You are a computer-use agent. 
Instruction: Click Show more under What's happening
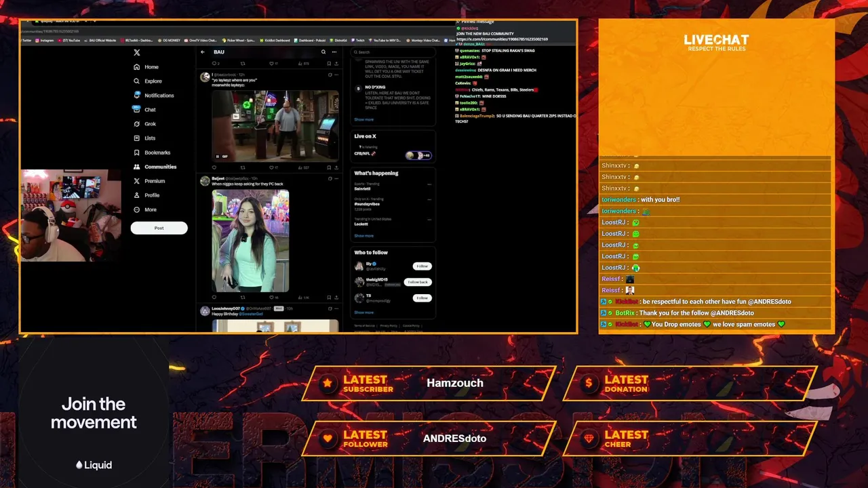363,236
